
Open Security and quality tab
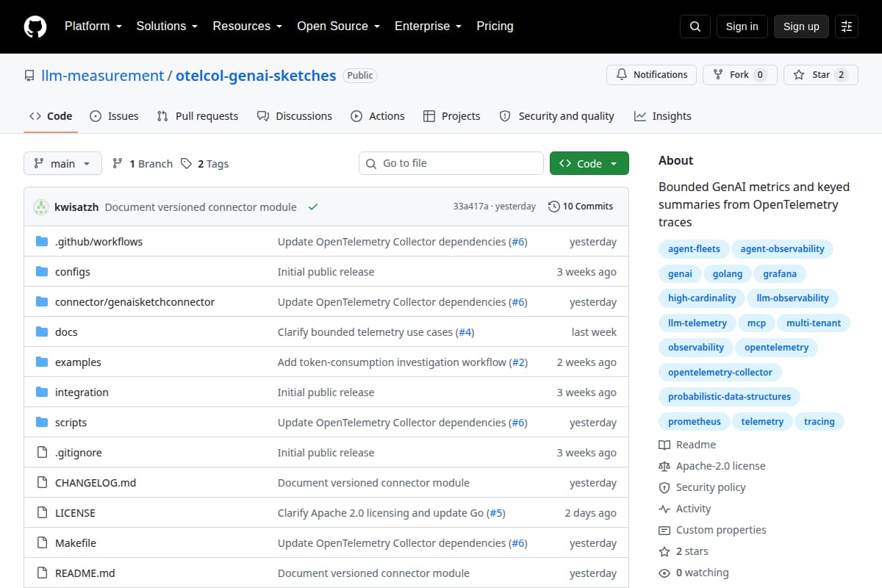pyautogui.click(x=557, y=116)
